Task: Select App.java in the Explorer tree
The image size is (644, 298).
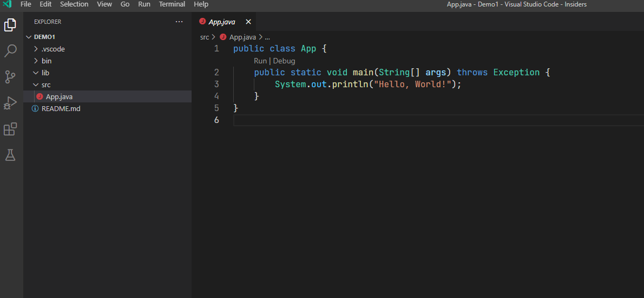Action: coord(59,96)
